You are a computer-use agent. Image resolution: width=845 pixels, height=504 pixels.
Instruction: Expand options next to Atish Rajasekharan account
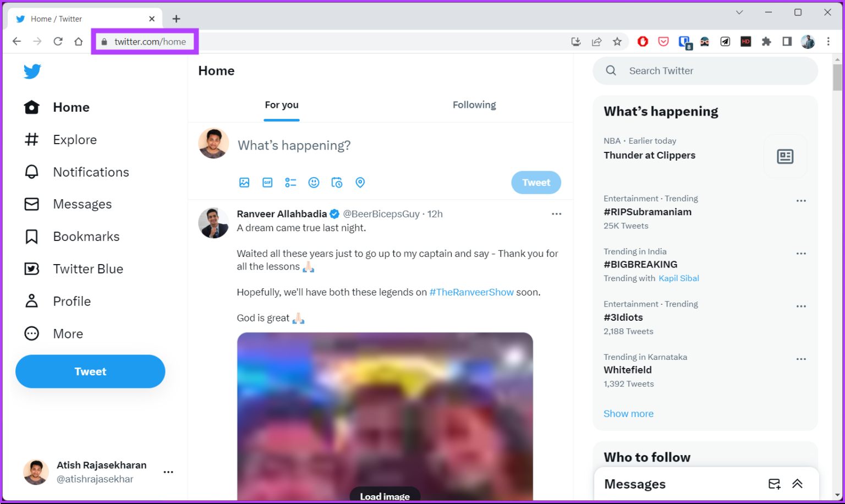[168, 472]
